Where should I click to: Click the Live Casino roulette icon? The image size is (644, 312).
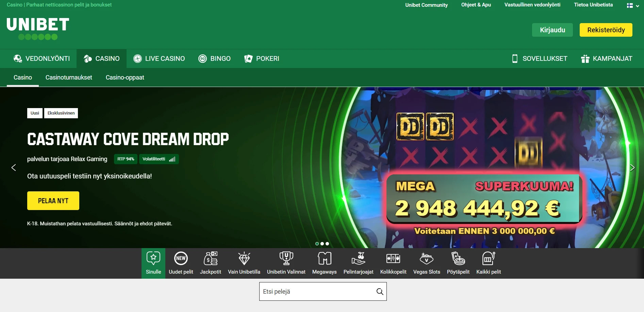[x=137, y=58]
